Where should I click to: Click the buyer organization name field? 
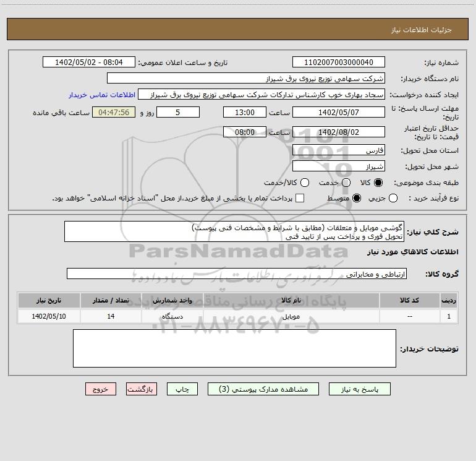pos(246,78)
